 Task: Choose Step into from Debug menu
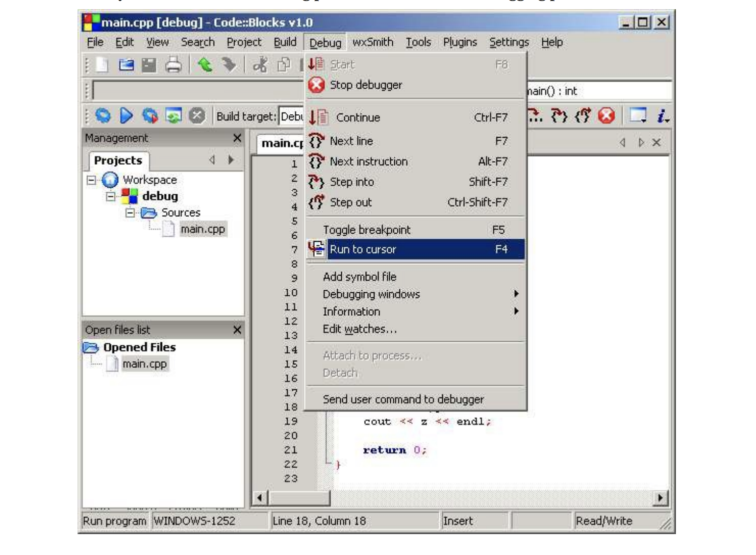(x=351, y=182)
